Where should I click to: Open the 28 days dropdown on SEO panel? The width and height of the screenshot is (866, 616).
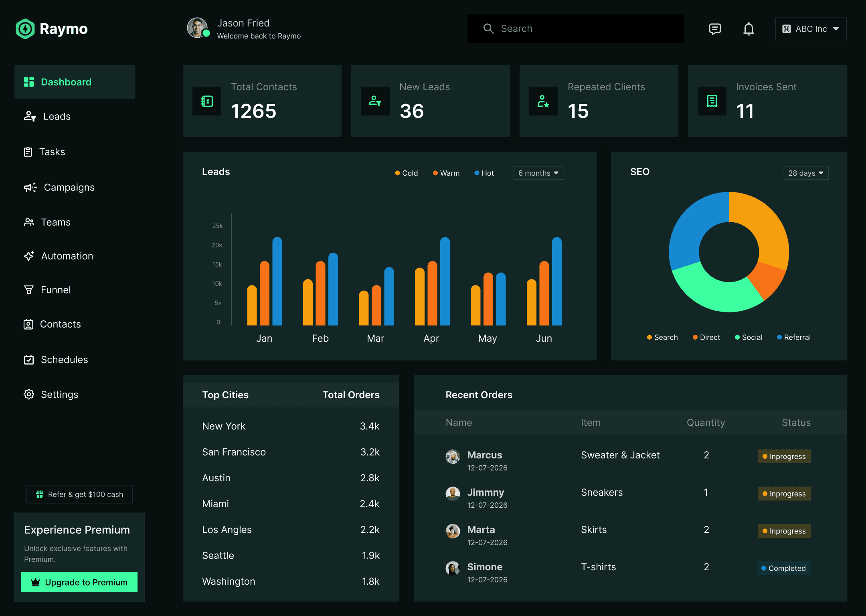pyautogui.click(x=805, y=173)
